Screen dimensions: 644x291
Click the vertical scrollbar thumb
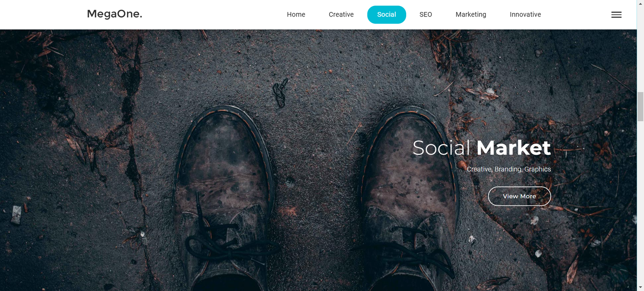pyautogui.click(x=640, y=107)
